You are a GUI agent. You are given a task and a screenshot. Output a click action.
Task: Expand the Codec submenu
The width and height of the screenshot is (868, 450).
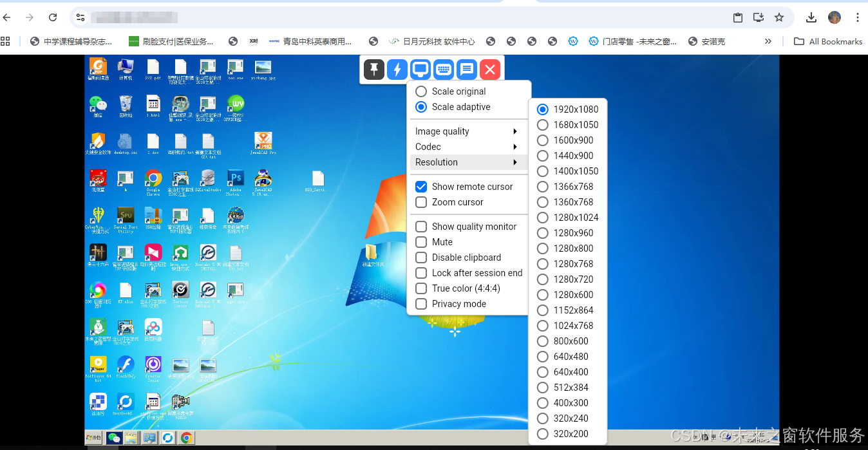pos(469,147)
